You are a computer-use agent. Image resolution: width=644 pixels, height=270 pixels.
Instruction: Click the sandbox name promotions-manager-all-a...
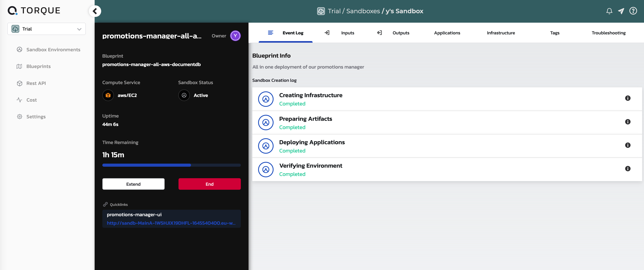point(152,36)
